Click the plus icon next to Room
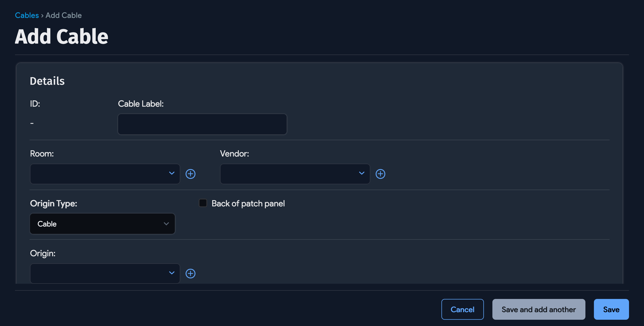644x326 pixels. pos(190,174)
